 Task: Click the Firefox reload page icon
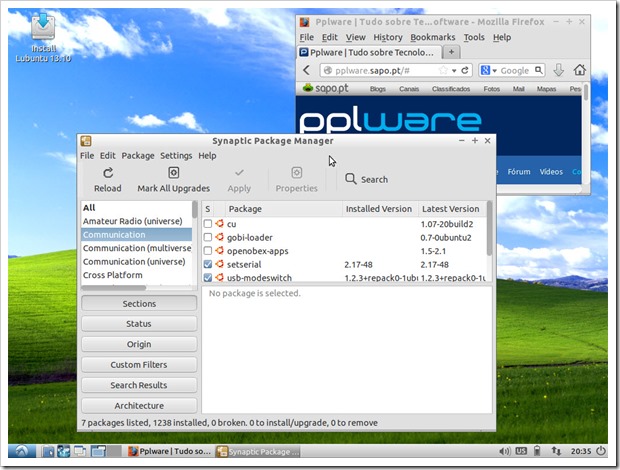click(465, 70)
